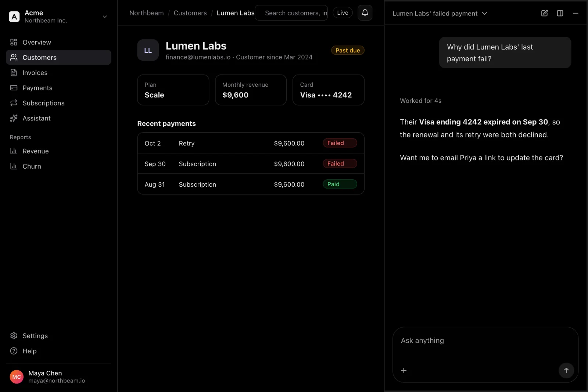This screenshot has height=392, width=588.
Task: Click the Northbeam breadcrumb
Action: pos(147,13)
